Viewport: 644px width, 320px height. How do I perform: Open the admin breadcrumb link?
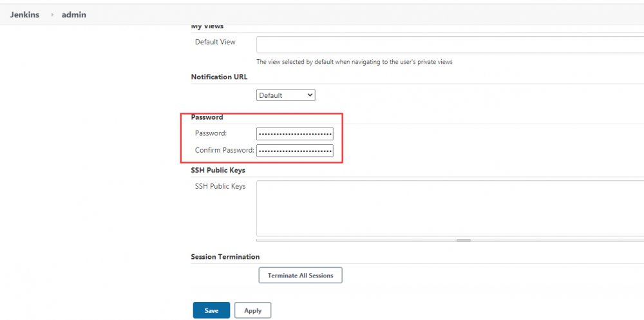point(74,14)
